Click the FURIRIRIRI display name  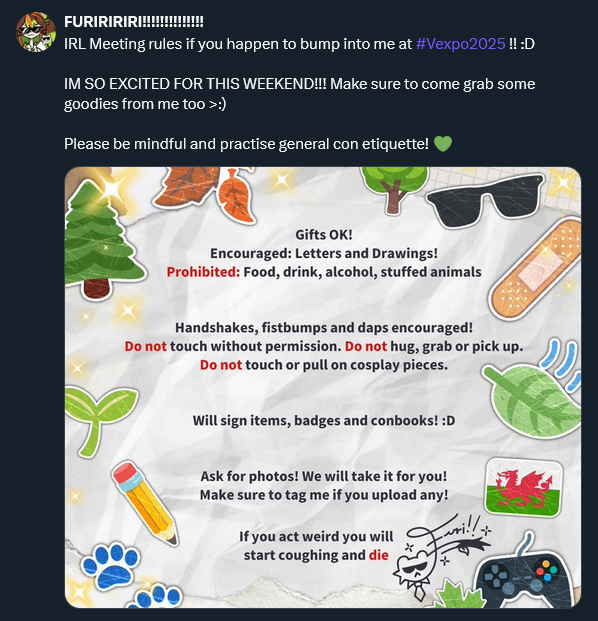(134, 22)
